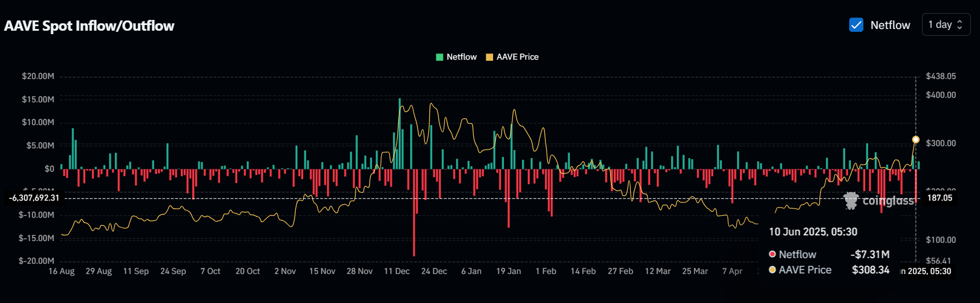Click the up/down arrows in the interval selector

pyautogui.click(x=960, y=25)
